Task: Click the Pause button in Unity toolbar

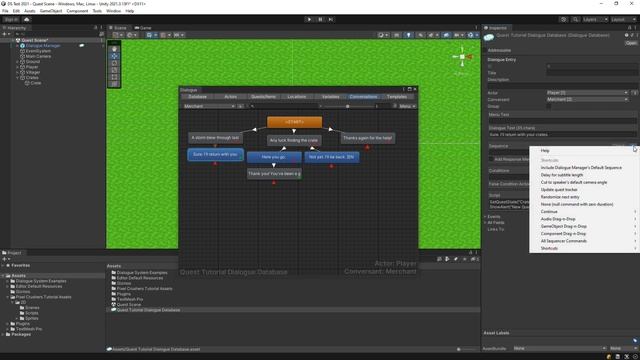Action: [x=320, y=19]
